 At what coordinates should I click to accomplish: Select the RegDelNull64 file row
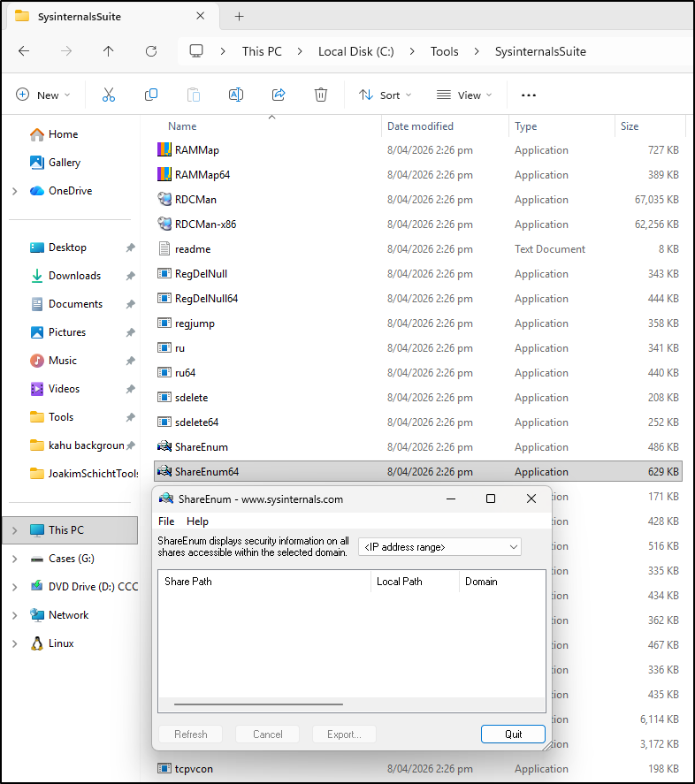(418, 299)
